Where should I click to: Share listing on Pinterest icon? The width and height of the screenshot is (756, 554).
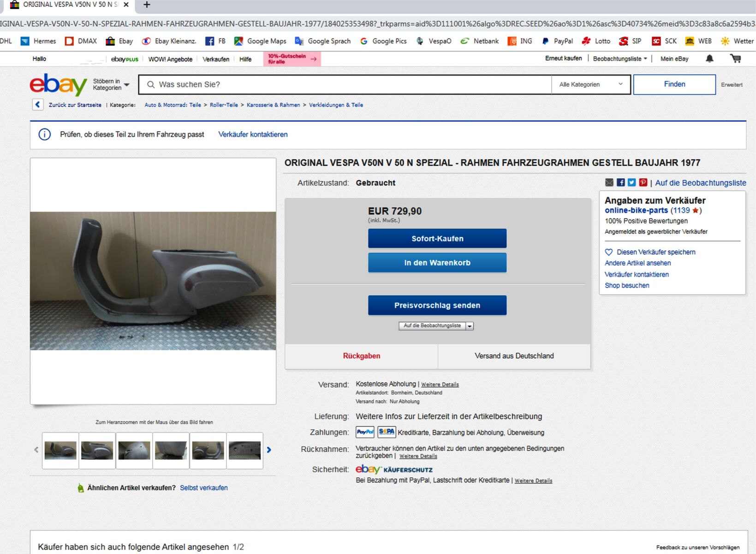(x=643, y=183)
